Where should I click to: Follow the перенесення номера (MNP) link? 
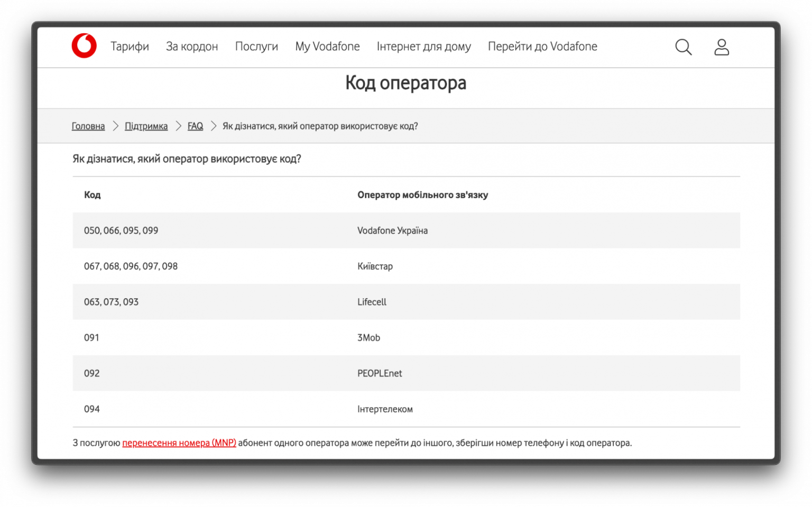(179, 443)
